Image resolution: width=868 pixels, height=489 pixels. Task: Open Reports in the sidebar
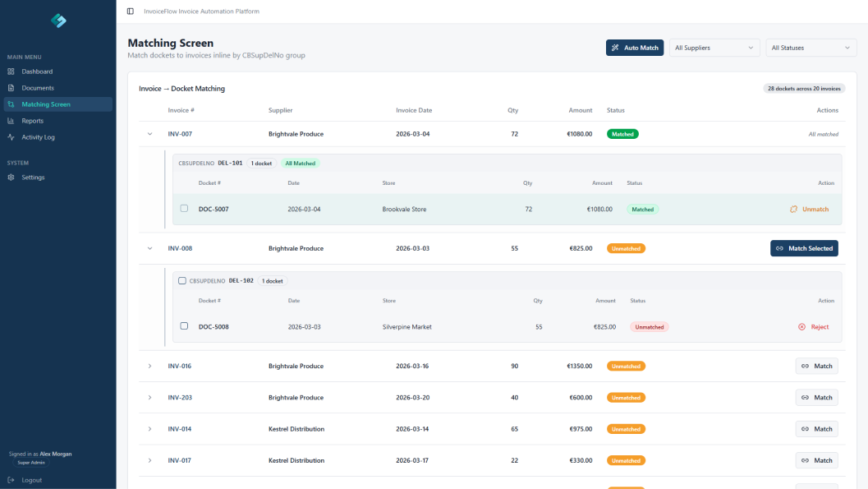pyautogui.click(x=58, y=121)
